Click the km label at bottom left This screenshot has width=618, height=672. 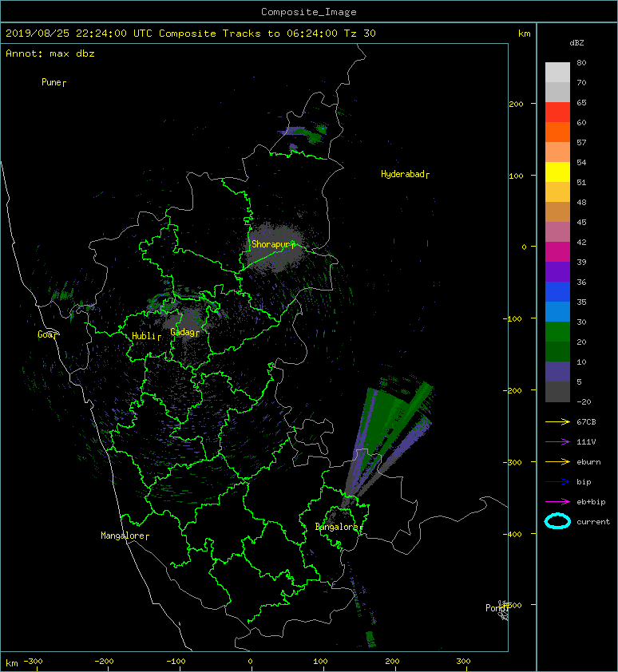tap(12, 663)
